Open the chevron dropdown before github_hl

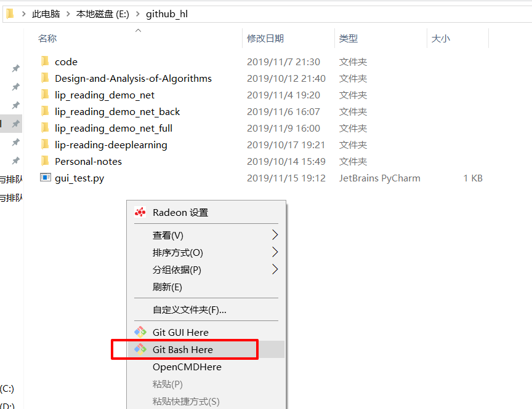(x=138, y=14)
